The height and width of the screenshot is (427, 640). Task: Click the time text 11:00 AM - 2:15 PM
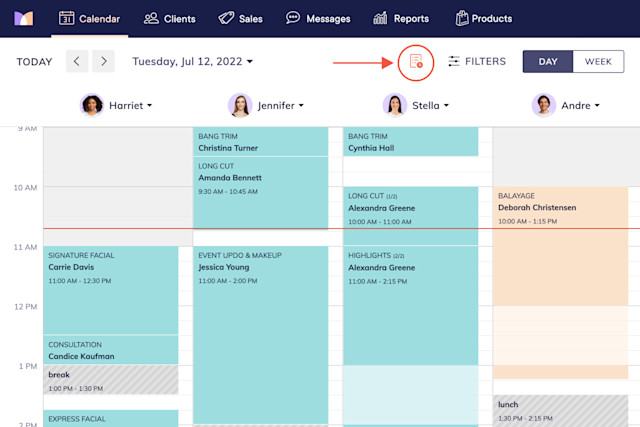[x=378, y=281]
